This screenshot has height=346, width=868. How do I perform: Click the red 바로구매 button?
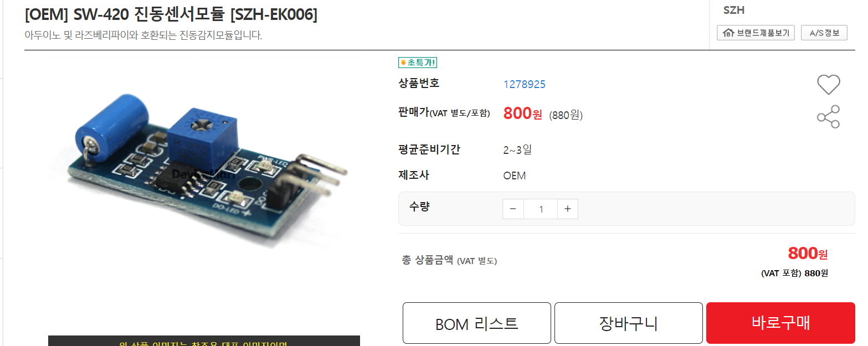(x=780, y=323)
